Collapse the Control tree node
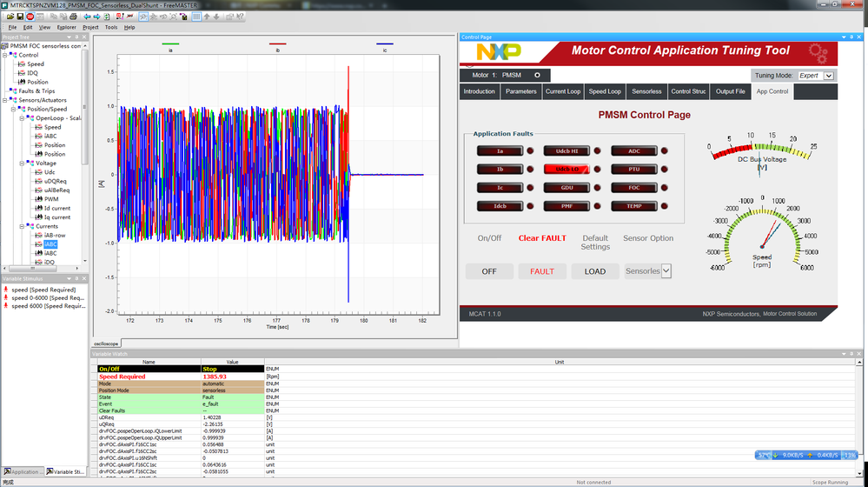Image resolution: width=868 pixels, height=487 pixels. [5, 55]
